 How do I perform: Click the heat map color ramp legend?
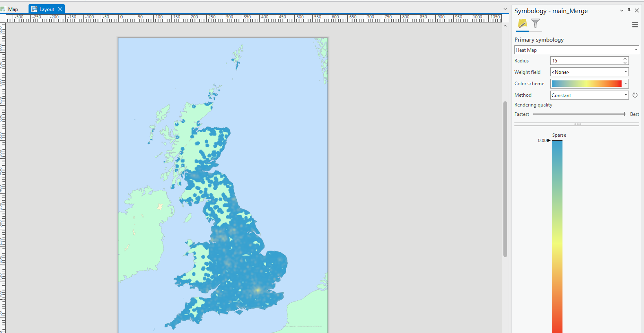click(x=557, y=237)
